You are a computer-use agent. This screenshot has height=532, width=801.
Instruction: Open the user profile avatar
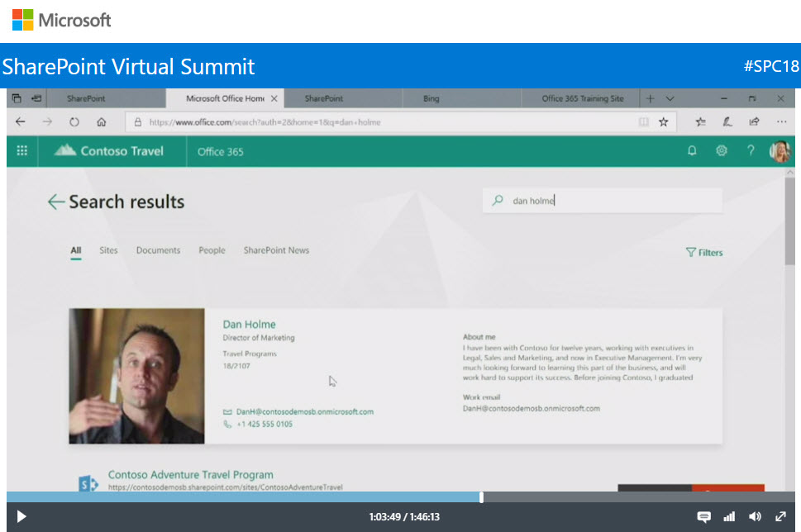(x=780, y=151)
